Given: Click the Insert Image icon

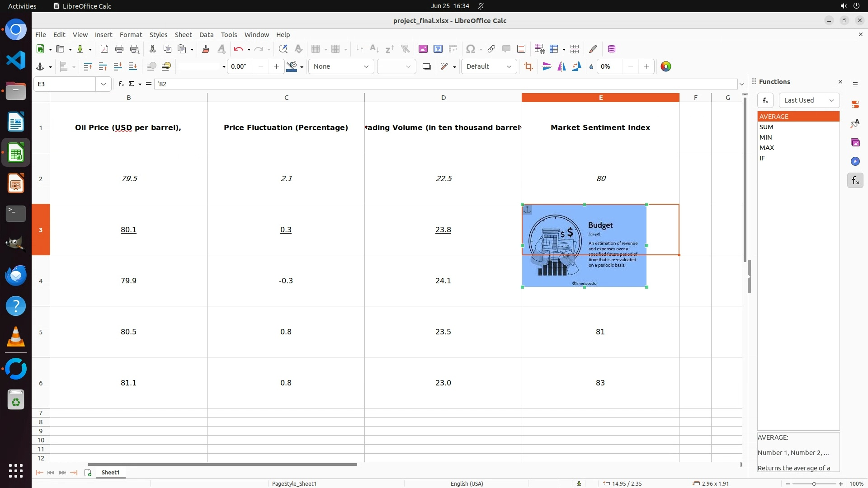Looking at the screenshot, I should 423,49.
